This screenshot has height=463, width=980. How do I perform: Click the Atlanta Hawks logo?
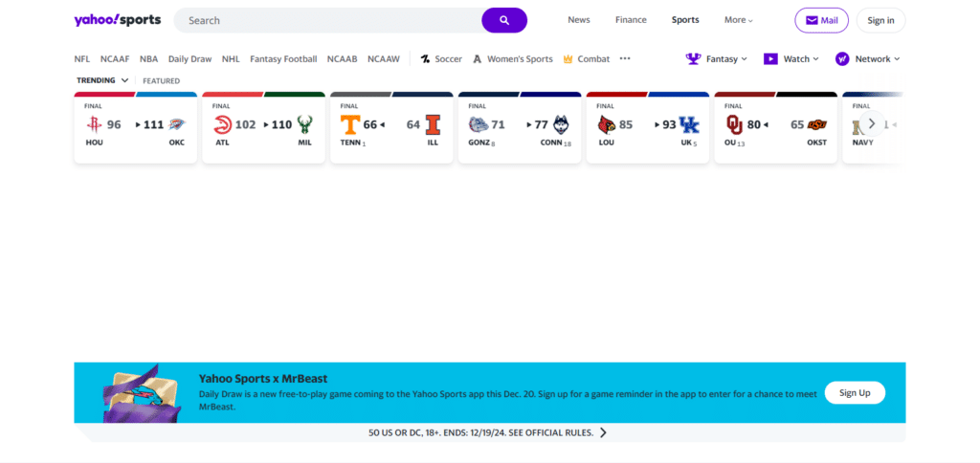point(222,125)
